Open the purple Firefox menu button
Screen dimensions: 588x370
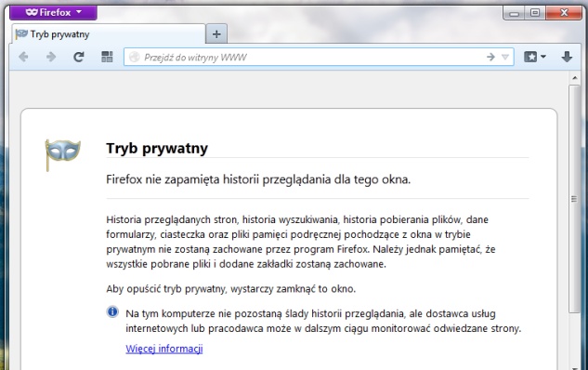53,12
